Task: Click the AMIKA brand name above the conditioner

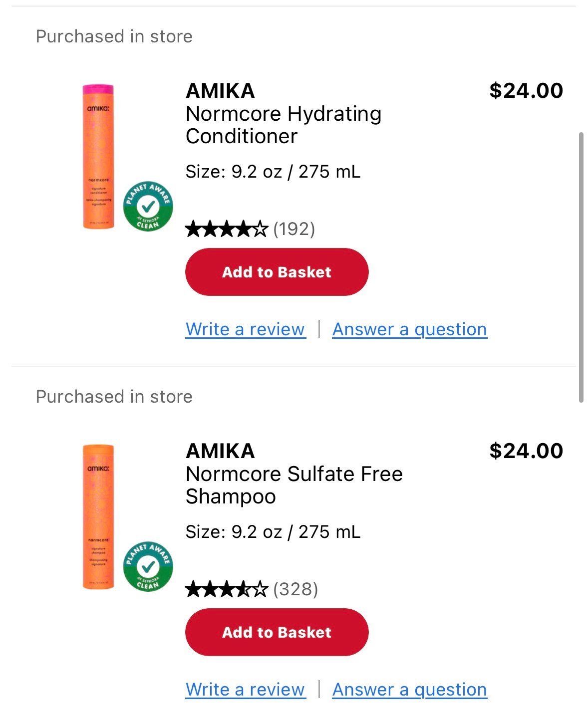Action: 220,91
